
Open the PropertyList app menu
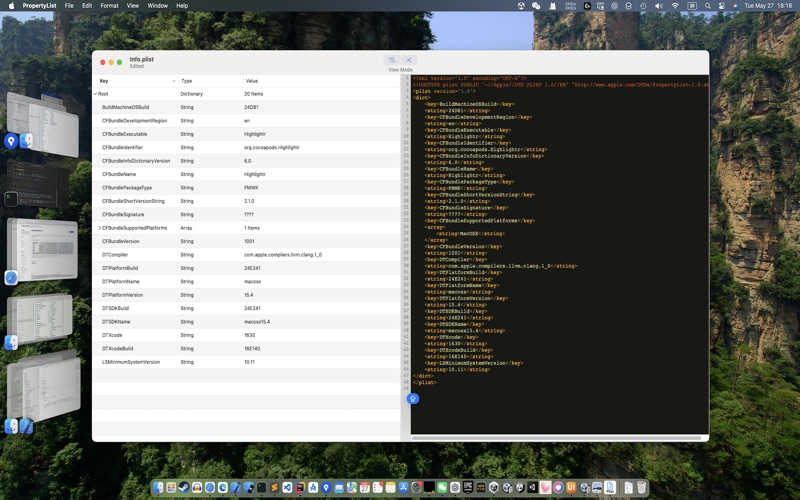pyautogui.click(x=39, y=6)
